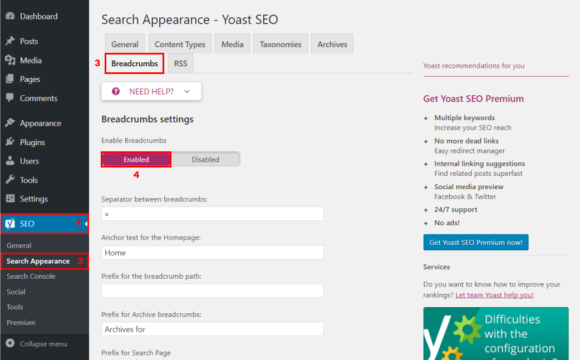Open the General tab

(x=125, y=44)
